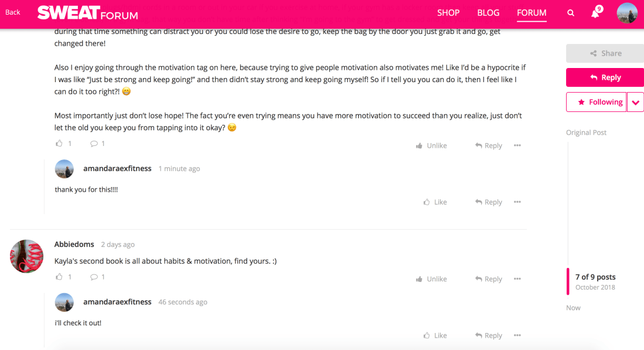Switch to the BLOG section
Image resolution: width=644 pixels, height=350 pixels.
pos(488,12)
